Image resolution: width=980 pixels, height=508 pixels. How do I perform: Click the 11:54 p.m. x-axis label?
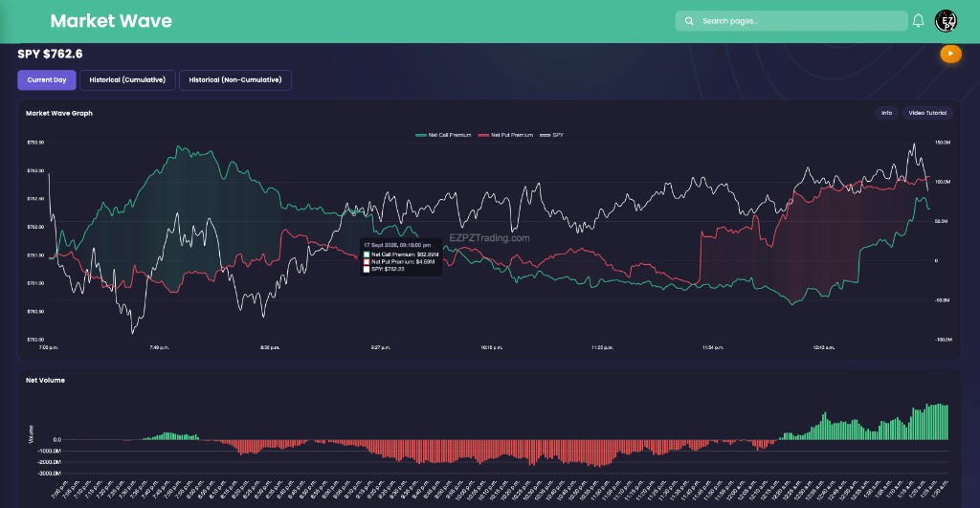tap(713, 347)
